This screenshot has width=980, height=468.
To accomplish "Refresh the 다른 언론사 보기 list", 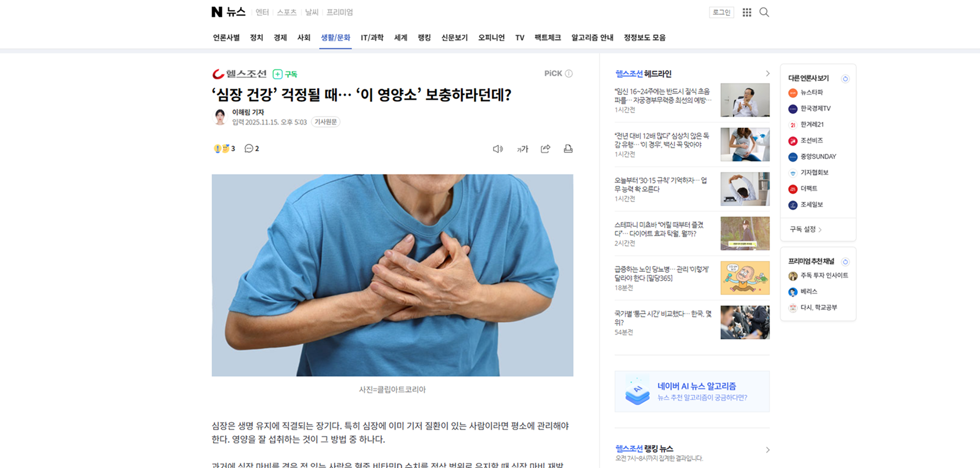I will pos(845,79).
